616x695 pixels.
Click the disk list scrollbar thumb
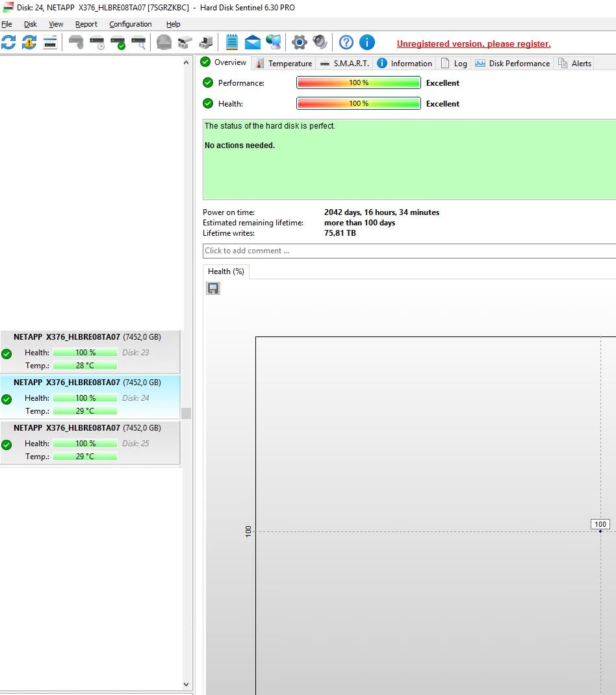(186, 413)
